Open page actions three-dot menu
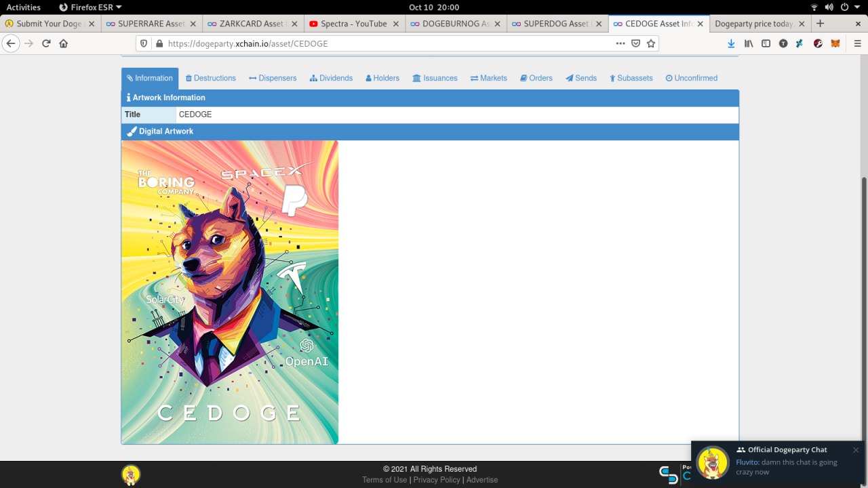This screenshot has height=488, width=868. pyautogui.click(x=620, y=43)
